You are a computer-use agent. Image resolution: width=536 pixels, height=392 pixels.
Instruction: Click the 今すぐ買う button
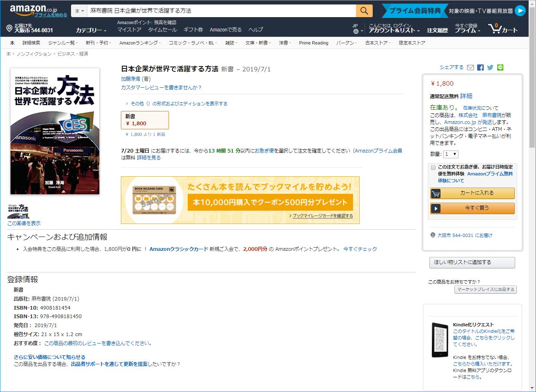point(472,208)
